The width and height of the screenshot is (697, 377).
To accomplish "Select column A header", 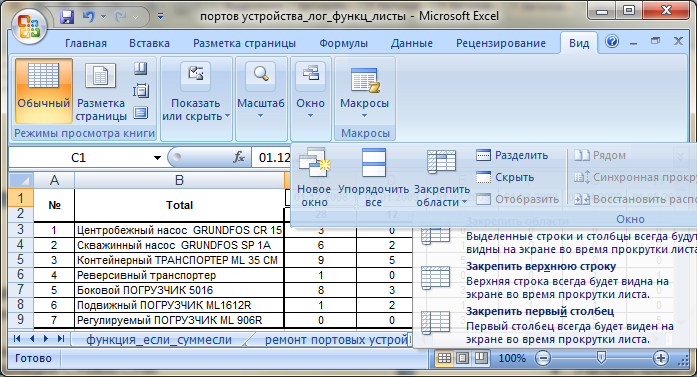I will pos(54,180).
